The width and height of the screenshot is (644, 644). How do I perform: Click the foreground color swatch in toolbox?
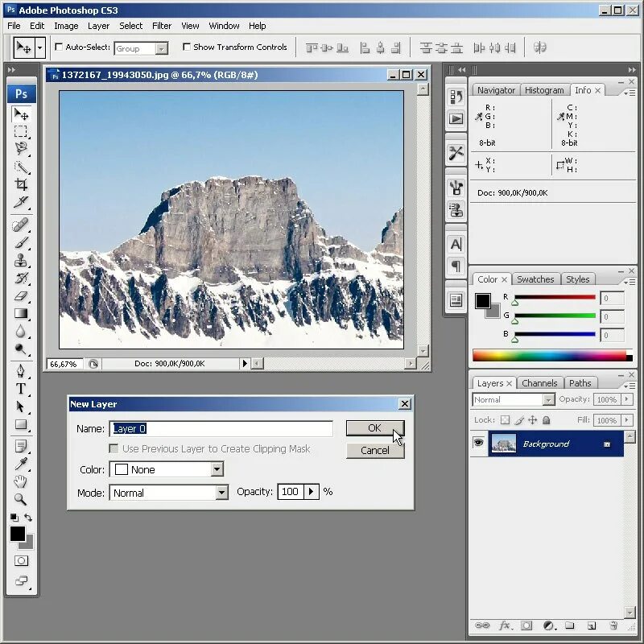[x=17, y=534]
